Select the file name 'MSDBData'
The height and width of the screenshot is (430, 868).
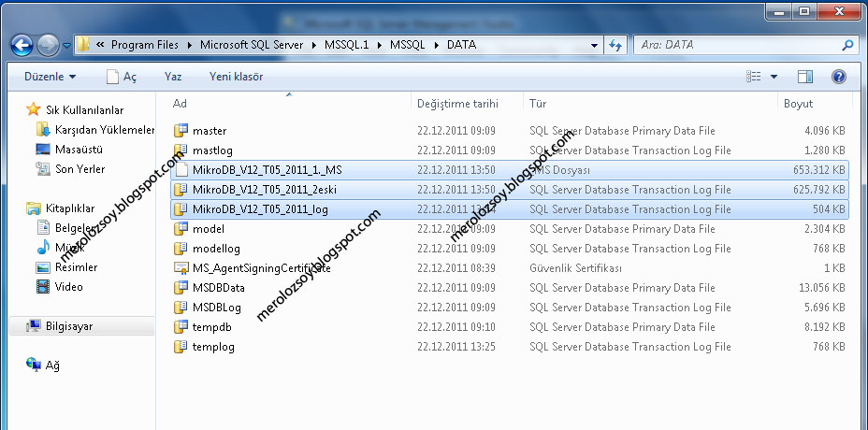(219, 288)
